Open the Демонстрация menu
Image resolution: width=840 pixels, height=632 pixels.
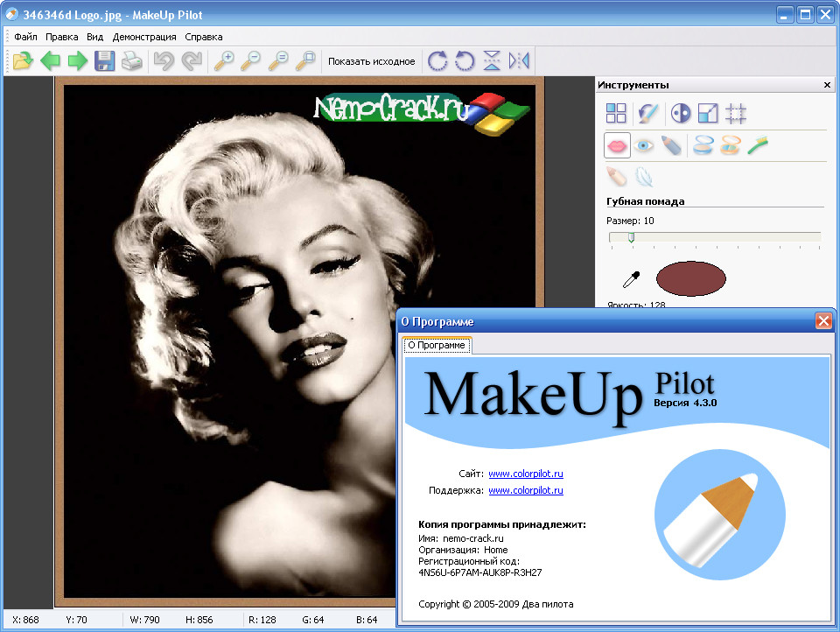[144, 37]
